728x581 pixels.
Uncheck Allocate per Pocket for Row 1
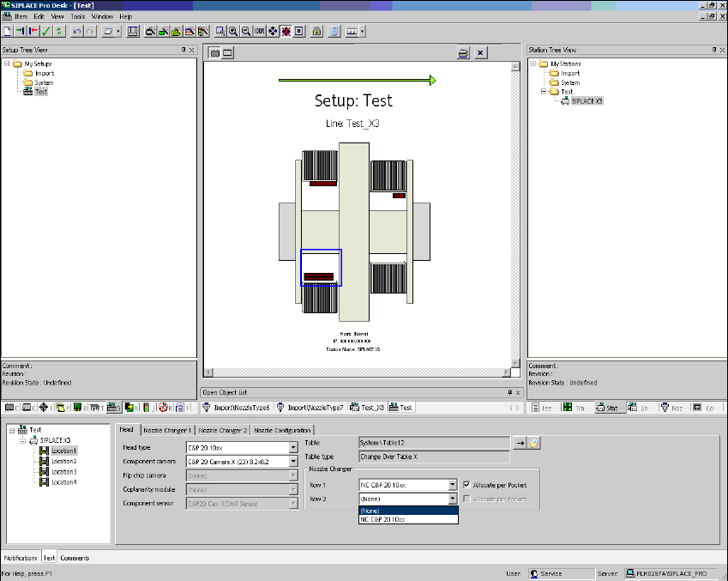(x=466, y=485)
